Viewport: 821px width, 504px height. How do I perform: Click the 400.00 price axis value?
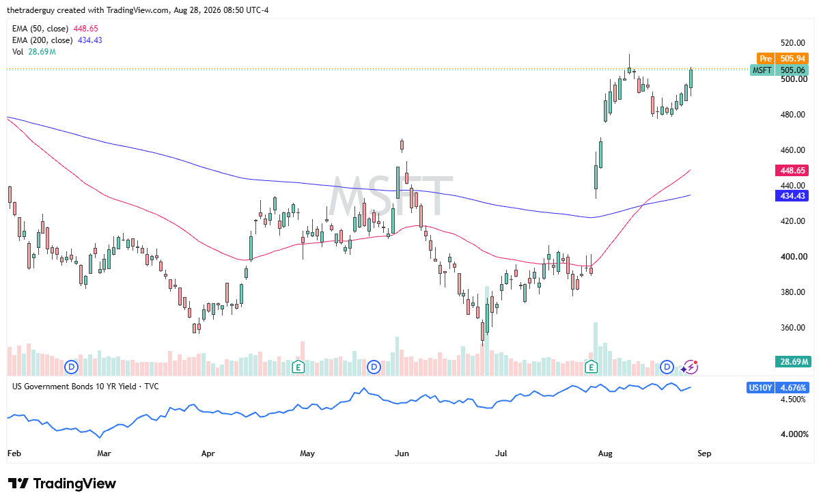(x=794, y=257)
